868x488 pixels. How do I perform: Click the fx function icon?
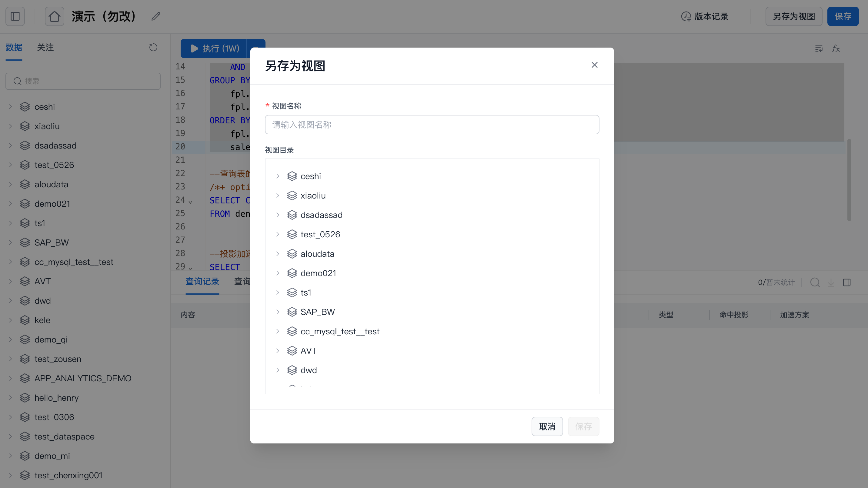click(x=836, y=49)
